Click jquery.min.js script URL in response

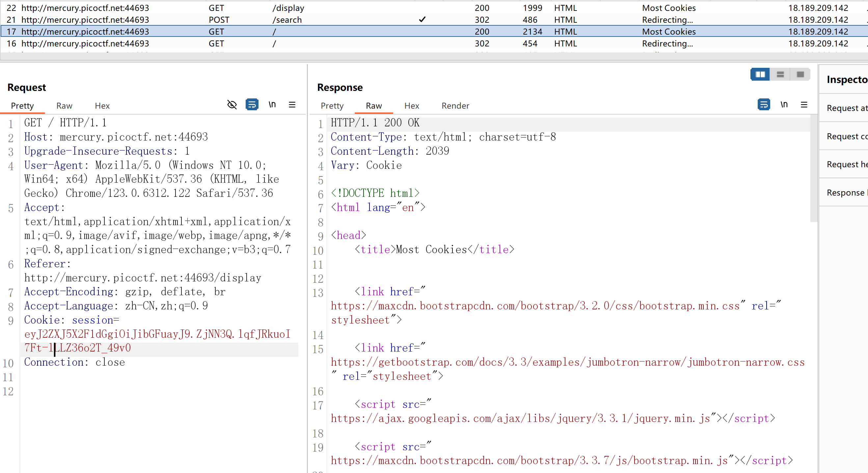[x=520, y=418]
